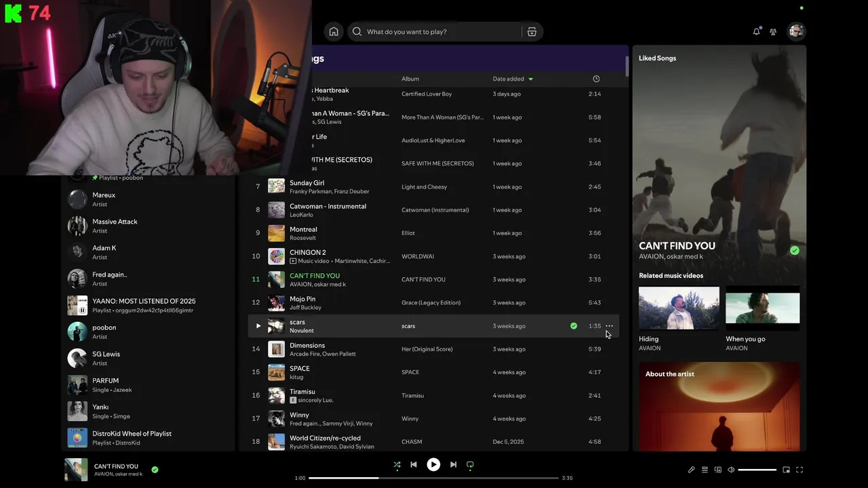Open Massive Attack in library
This screenshot has width=868, height=488.
click(148, 226)
